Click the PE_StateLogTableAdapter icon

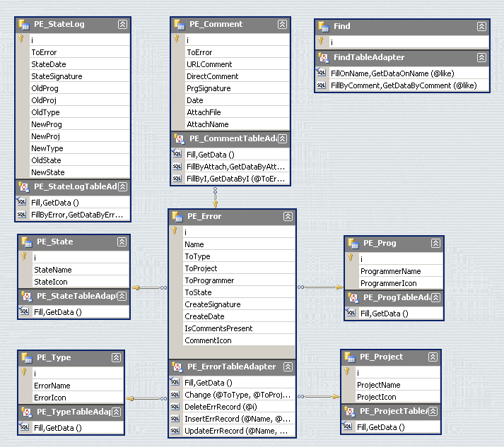click(x=24, y=187)
